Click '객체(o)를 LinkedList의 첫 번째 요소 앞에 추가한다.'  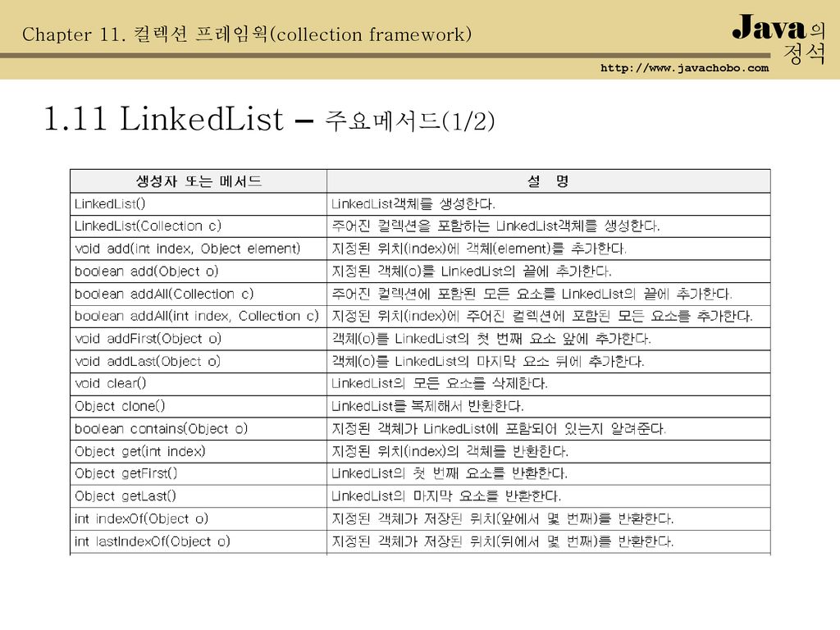(x=491, y=339)
